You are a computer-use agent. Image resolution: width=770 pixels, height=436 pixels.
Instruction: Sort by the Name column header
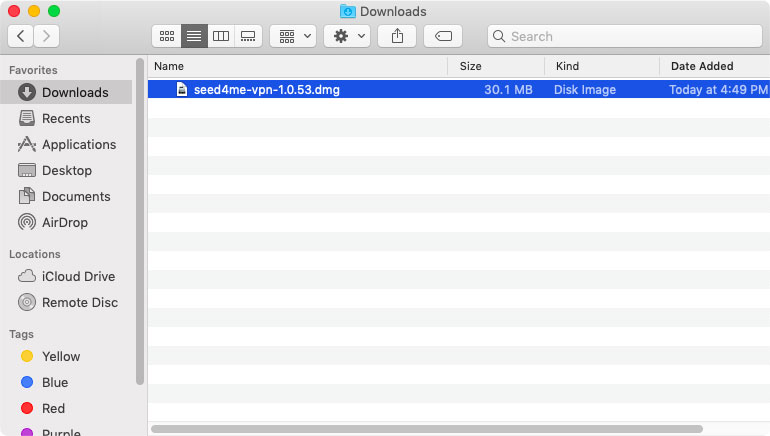(x=297, y=66)
